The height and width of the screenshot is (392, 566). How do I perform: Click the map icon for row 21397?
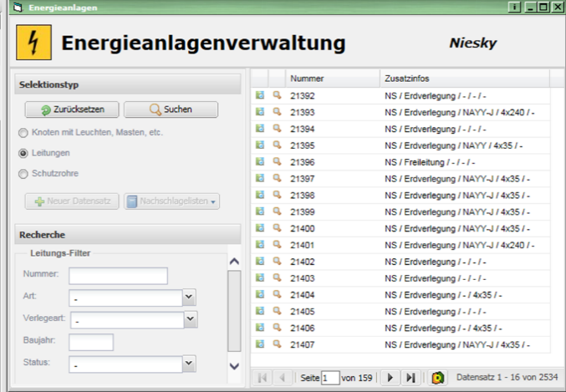260,178
